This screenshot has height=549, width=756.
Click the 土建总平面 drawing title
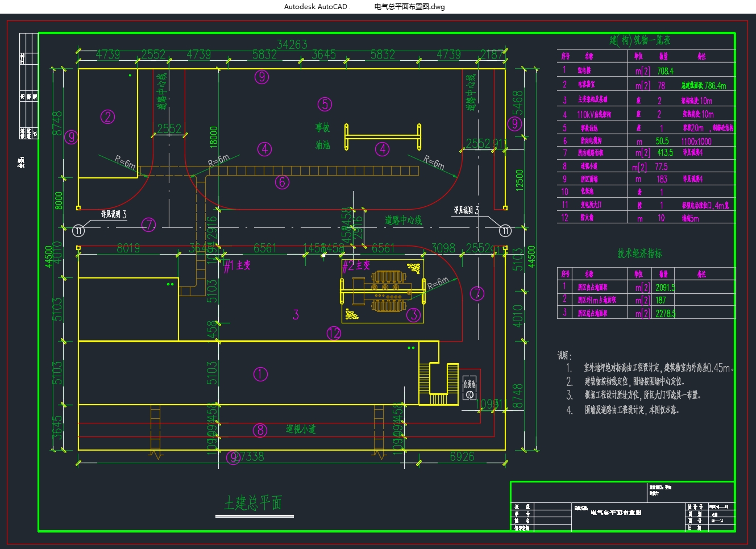pos(253,503)
